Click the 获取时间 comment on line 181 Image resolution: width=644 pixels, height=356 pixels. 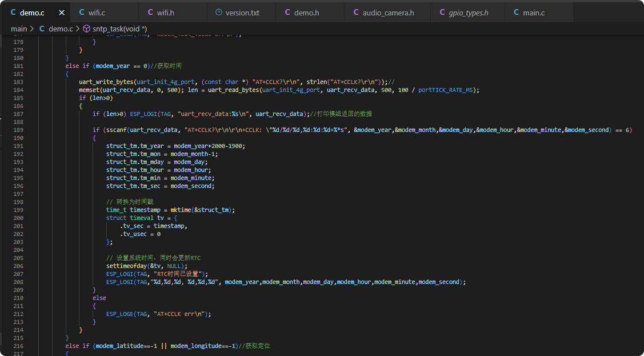166,66
